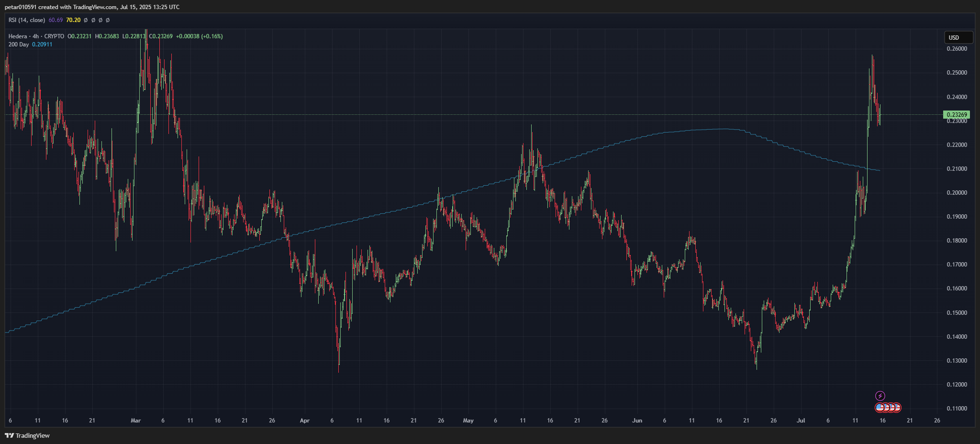Viewport: 980px width, 444px height.
Task: Select the 200 Day indicator legend label
Action: click(x=19, y=44)
